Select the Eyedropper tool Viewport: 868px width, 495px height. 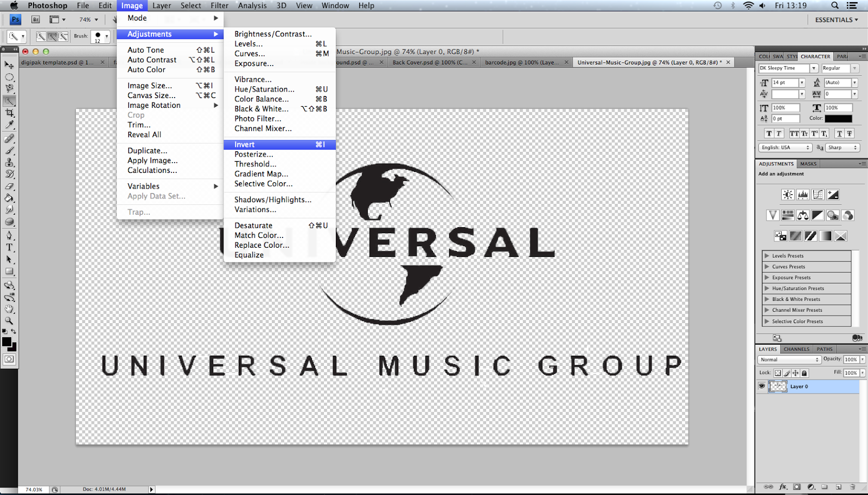click(x=9, y=125)
